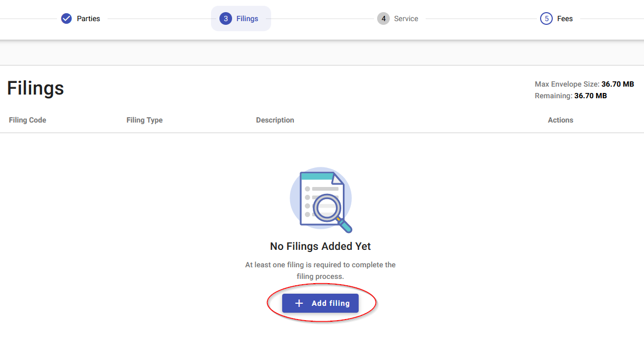Click the Filings page heading
Viewport: 644px width, 337px height.
pyautogui.click(x=35, y=88)
